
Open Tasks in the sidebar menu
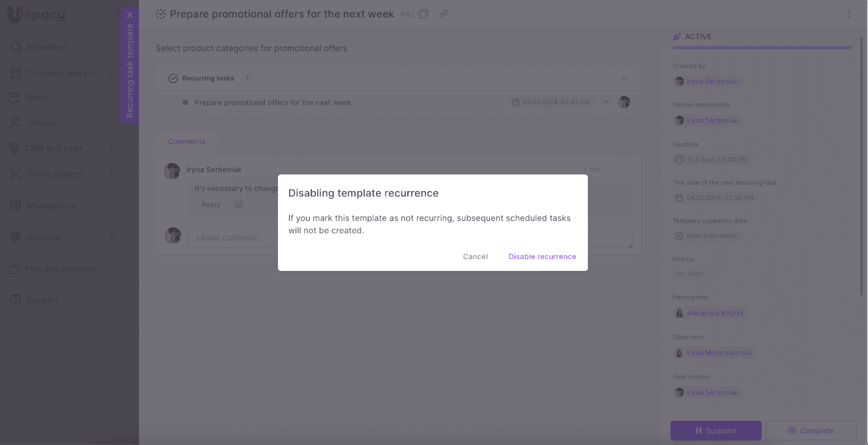coord(36,98)
